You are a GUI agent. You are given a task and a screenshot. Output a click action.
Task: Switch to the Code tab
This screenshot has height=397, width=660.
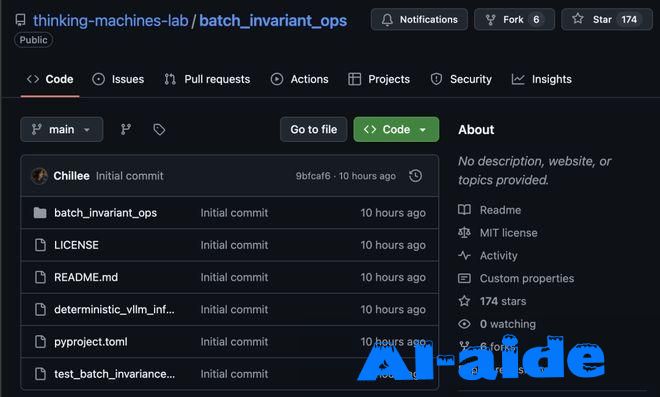point(50,79)
